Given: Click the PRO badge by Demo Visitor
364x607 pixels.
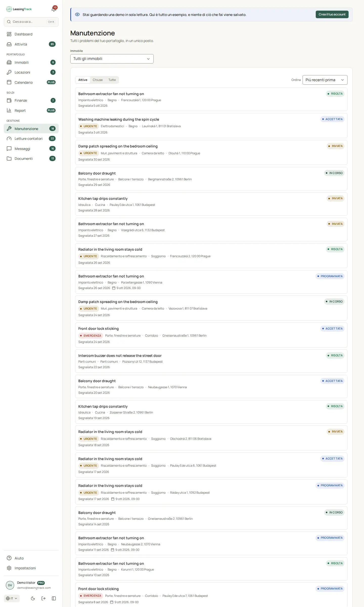Looking at the screenshot, I should [41, 583].
